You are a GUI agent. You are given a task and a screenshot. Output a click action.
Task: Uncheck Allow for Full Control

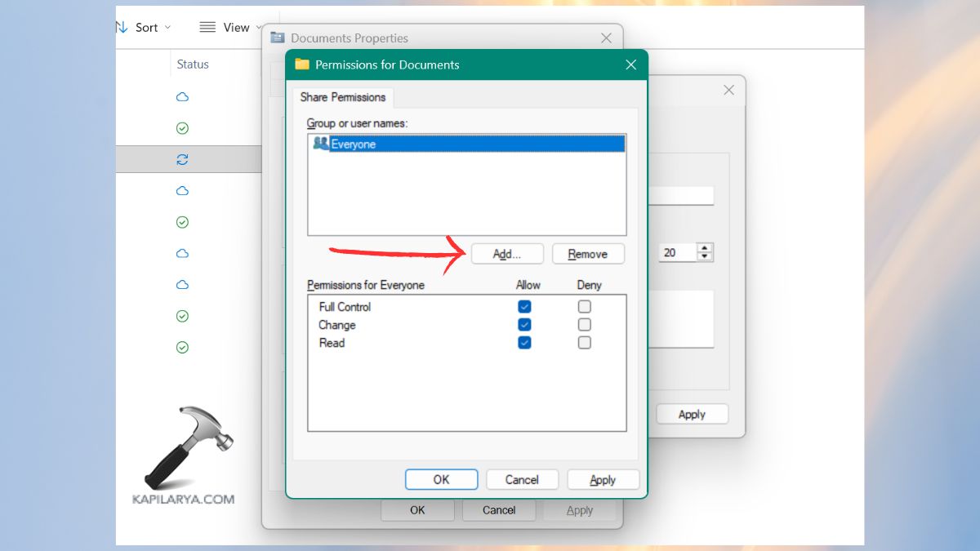tap(524, 306)
